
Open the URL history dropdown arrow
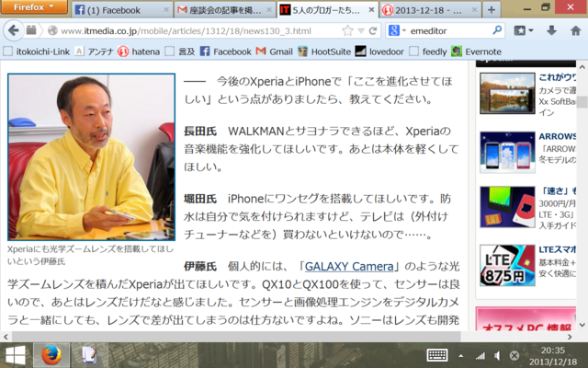point(361,30)
